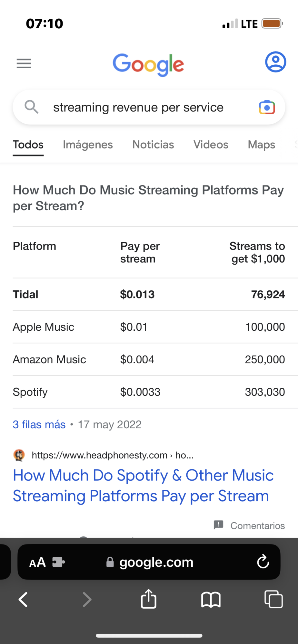This screenshot has width=298, height=644.
Task: Open Safari share sheet
Action: [x=149, y=599]
